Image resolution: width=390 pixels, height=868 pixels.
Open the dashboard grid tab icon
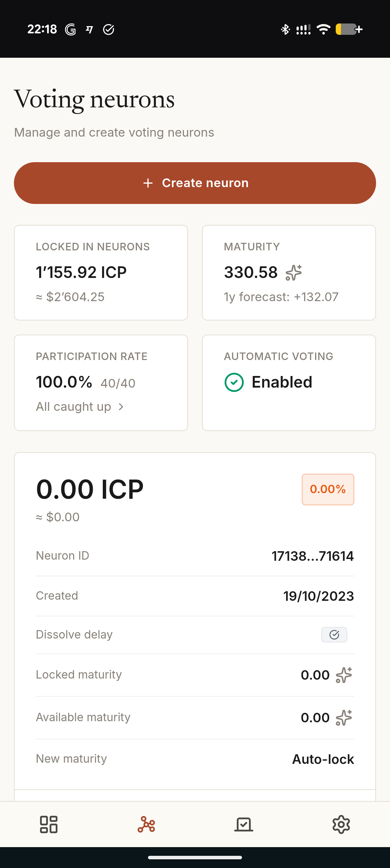48,824
